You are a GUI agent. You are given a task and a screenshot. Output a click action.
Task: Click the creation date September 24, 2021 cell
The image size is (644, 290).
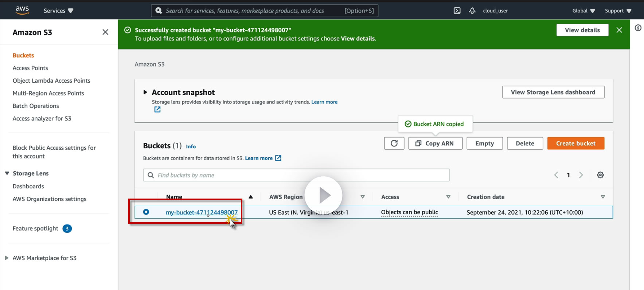[x=525, y=212]
